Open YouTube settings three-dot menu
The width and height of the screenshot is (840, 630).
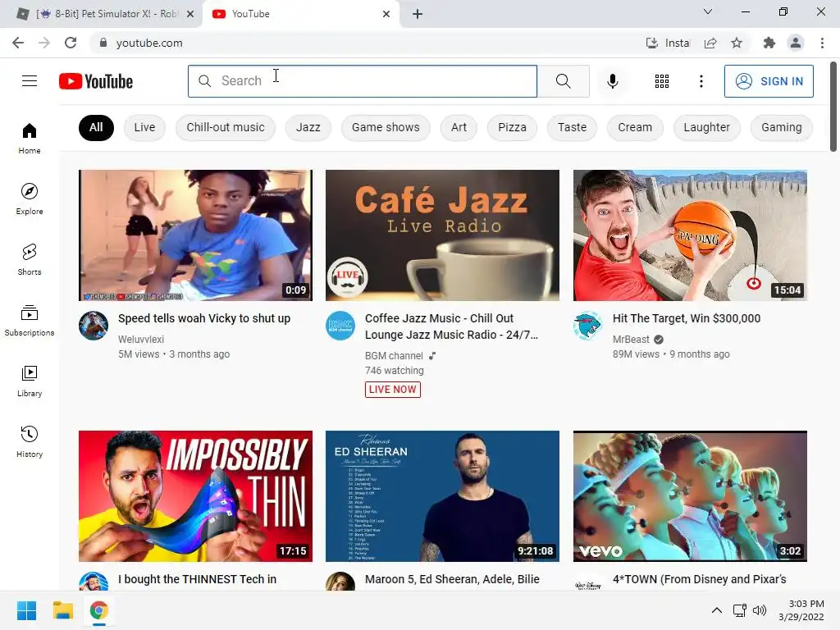pos(701,81)
